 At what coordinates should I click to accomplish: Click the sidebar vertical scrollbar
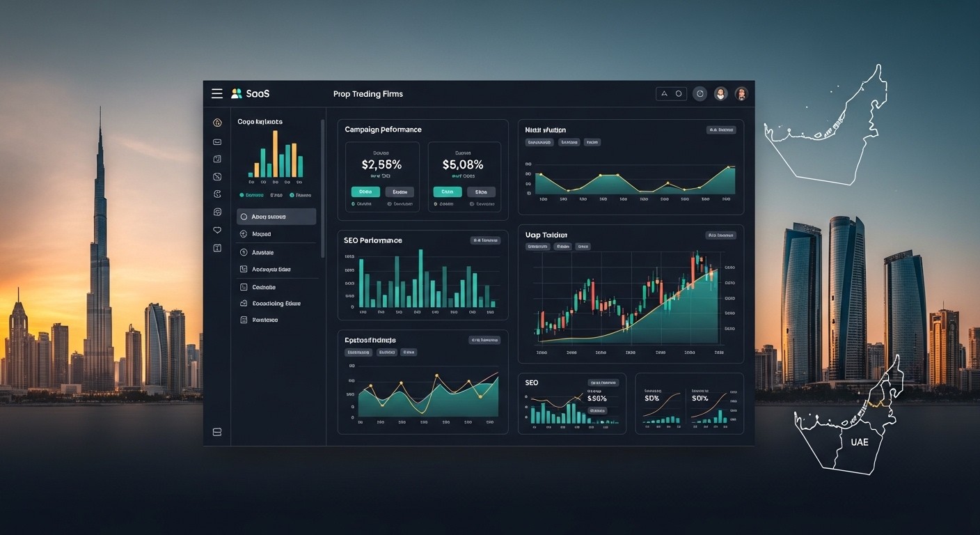322,188
